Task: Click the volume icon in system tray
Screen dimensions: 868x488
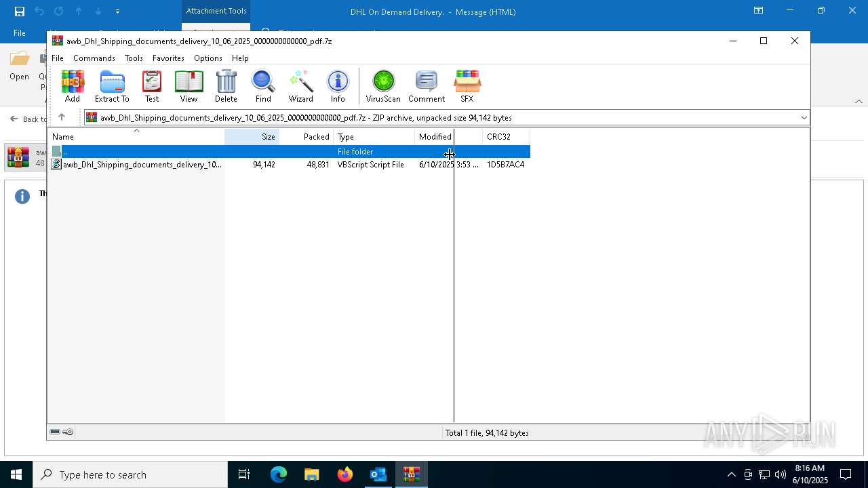Action: pyautogui.click(x=781, y=474)
